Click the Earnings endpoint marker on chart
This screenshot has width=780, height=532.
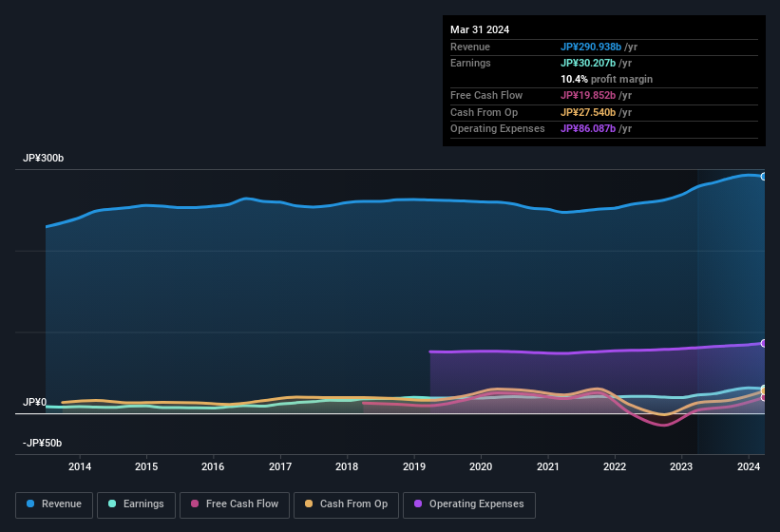pos(764,389)
